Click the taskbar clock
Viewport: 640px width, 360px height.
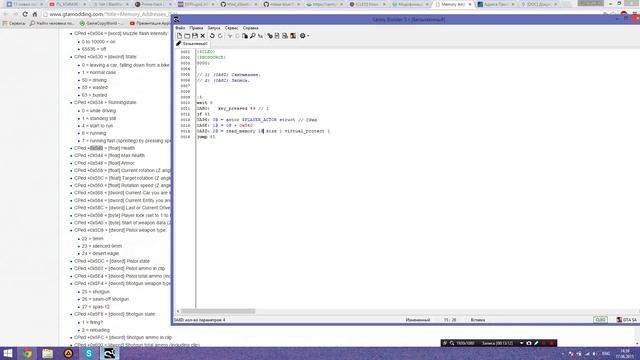pos(624,353)
